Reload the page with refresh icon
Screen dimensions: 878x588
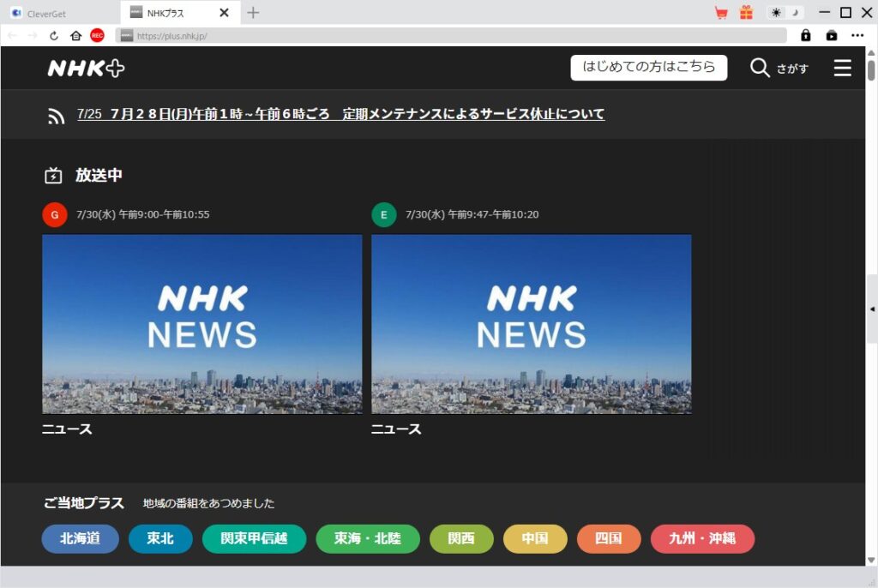(54, 36)
